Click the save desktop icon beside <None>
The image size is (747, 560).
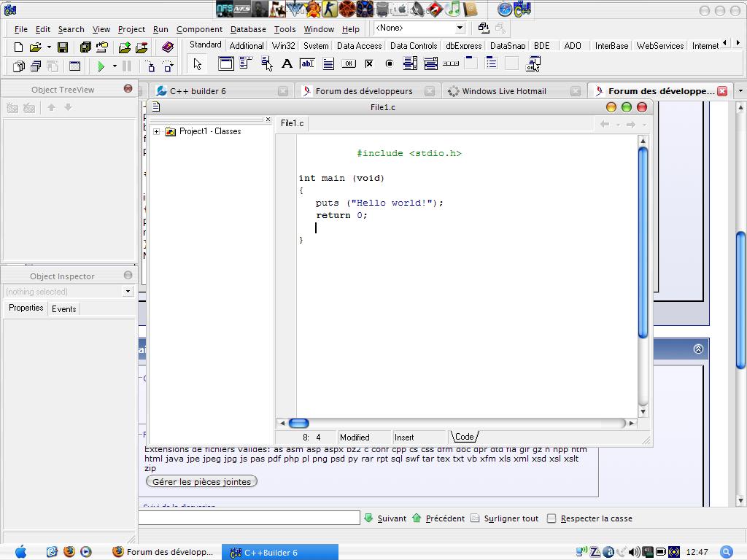pyautogui.click(x=484, y=28)
